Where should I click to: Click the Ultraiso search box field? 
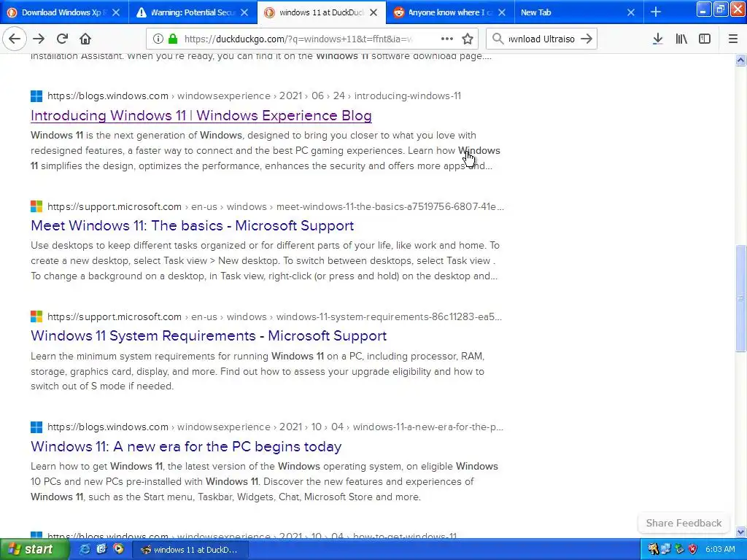point(542,39)
